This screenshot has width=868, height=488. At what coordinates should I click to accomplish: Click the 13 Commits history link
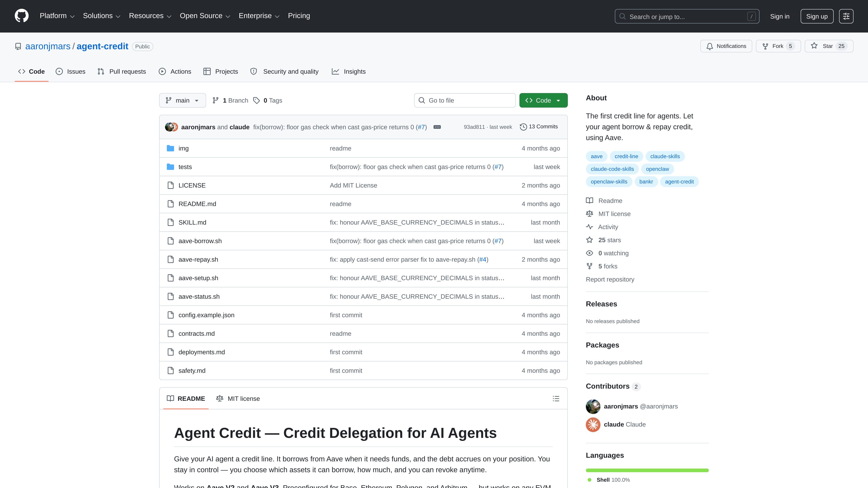pyautogui.click(x=539, y=127)
